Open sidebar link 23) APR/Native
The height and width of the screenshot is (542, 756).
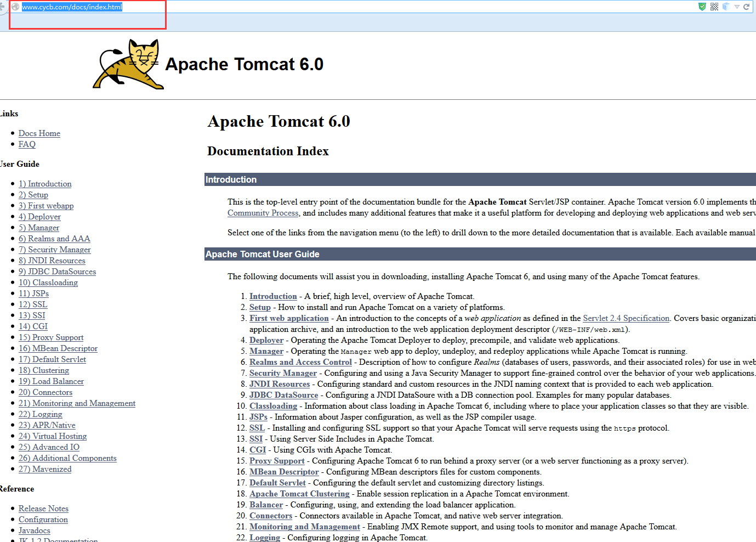point(47,425)
